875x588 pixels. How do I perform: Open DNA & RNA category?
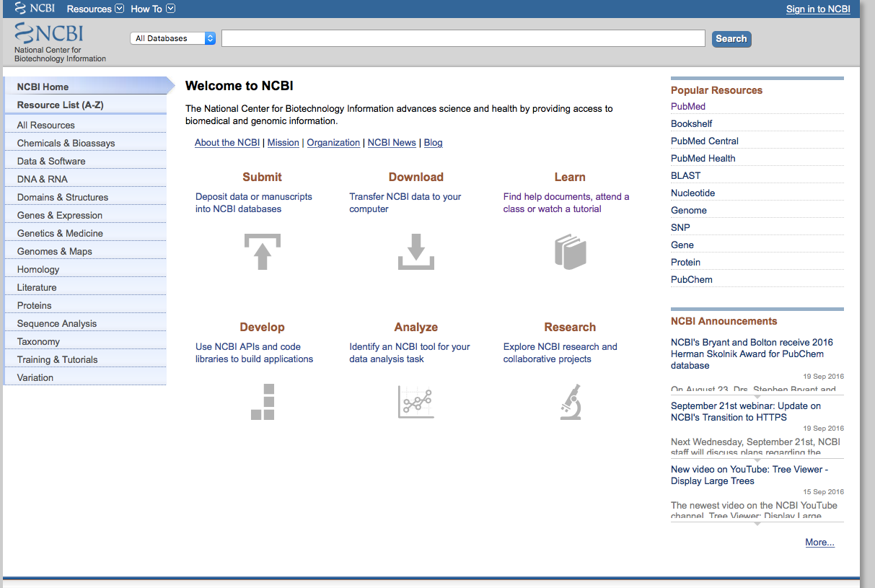[x=85, y=179]
